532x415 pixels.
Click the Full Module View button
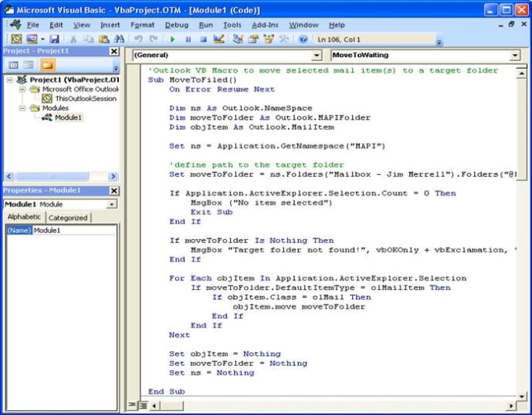point(143,405)
